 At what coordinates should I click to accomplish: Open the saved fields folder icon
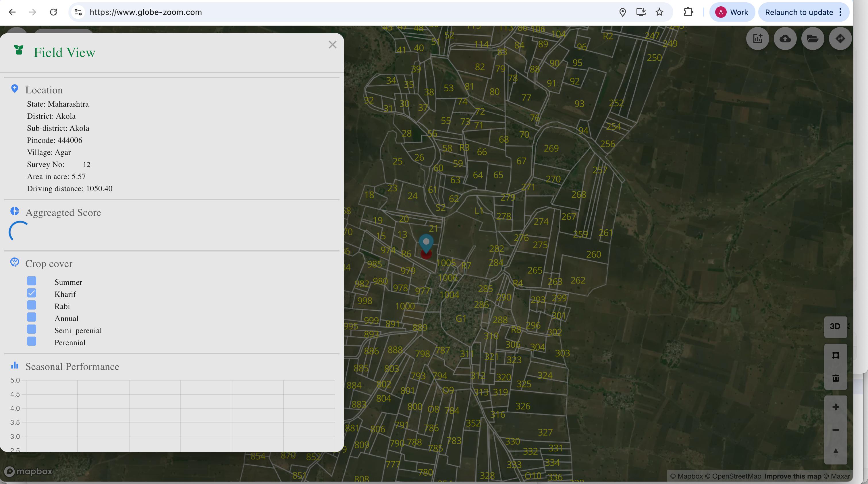coord(813,39)
